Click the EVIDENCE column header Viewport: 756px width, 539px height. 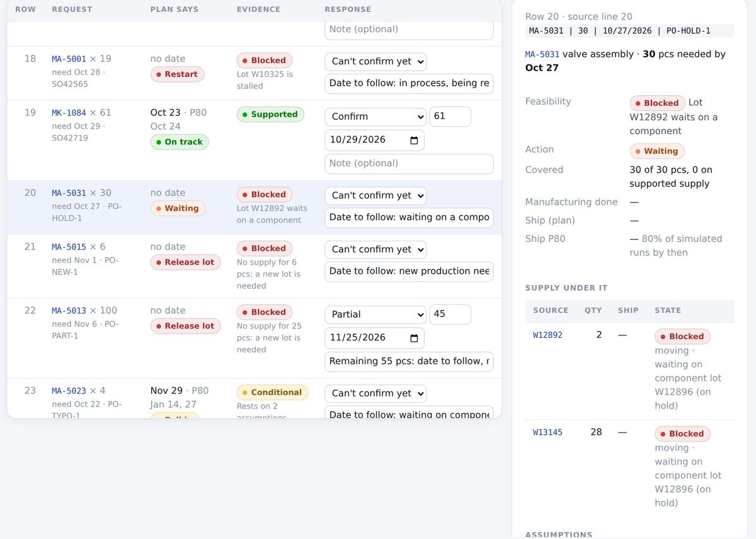click(258, 9)
